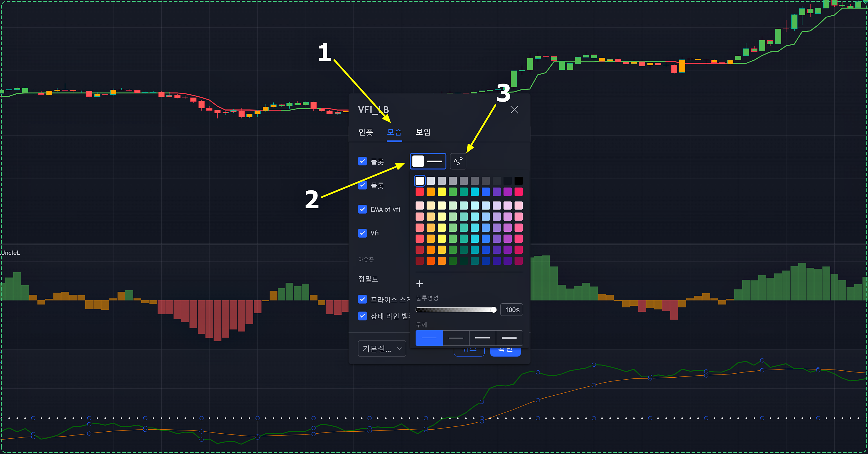
Task: Pick the pure black color swatch
Action: [518, 181]
